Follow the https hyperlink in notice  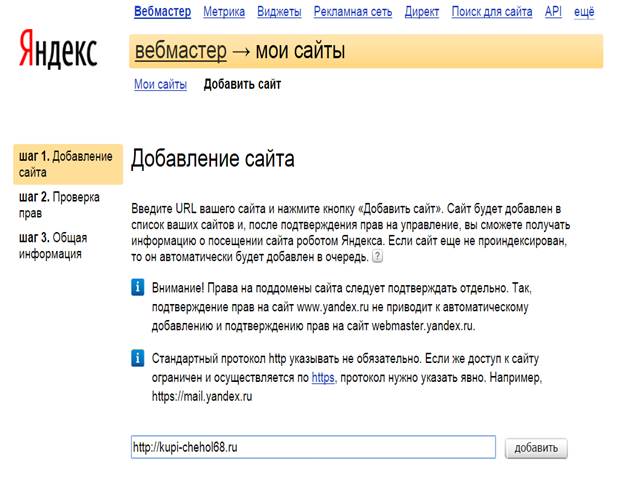click(323, 378)
